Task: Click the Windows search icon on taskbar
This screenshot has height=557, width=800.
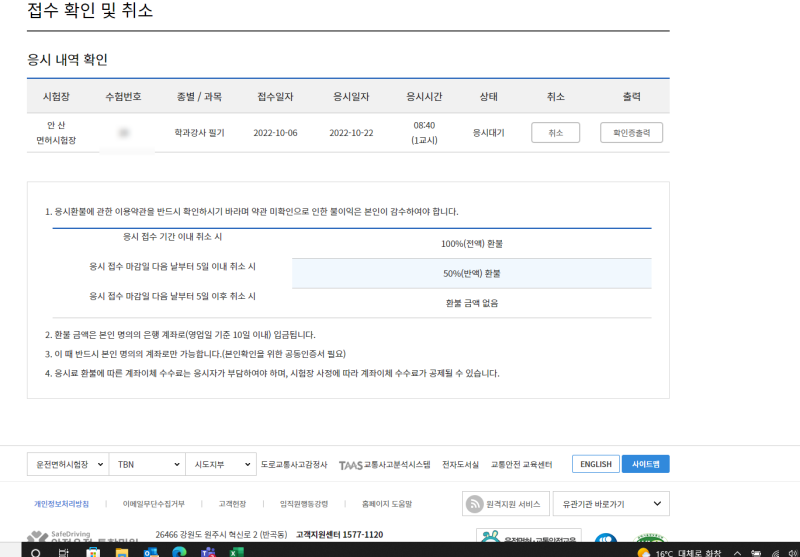Action: click(x=36, y=552)
